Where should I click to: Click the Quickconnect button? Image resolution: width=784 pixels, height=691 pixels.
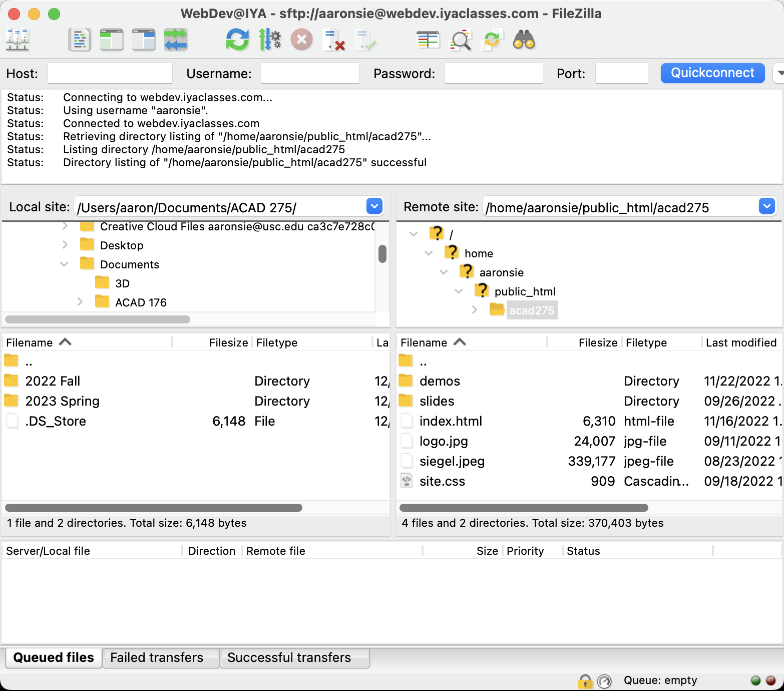click(x=712, y=73)
